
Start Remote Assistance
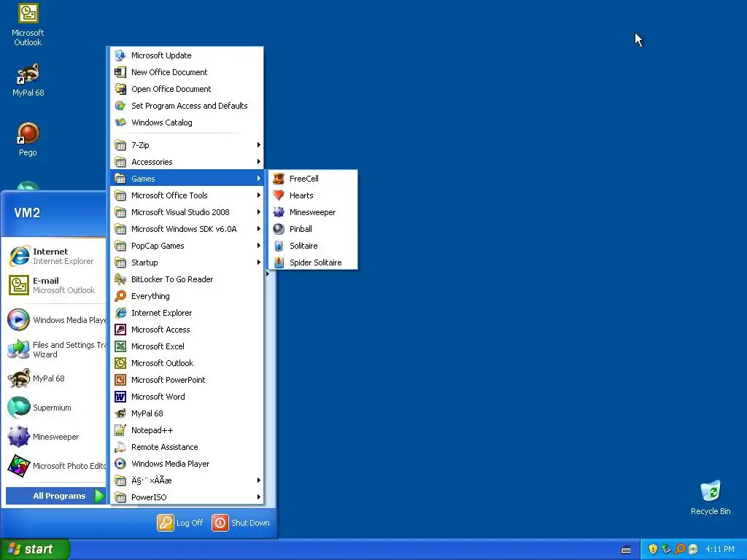(x=187, y=447)
